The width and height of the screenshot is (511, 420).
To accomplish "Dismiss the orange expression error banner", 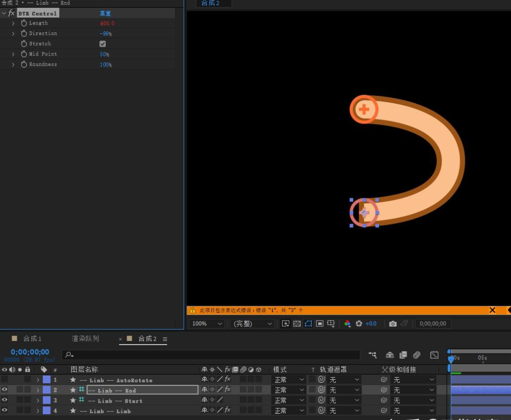I will pyautogui.click(x=492, y=310).
